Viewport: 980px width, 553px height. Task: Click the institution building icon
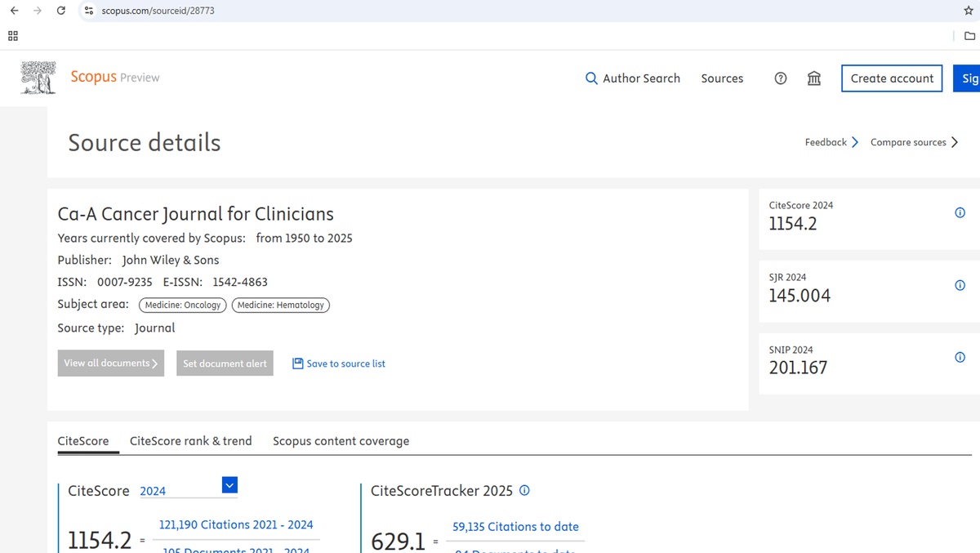(x=814, y=78)
